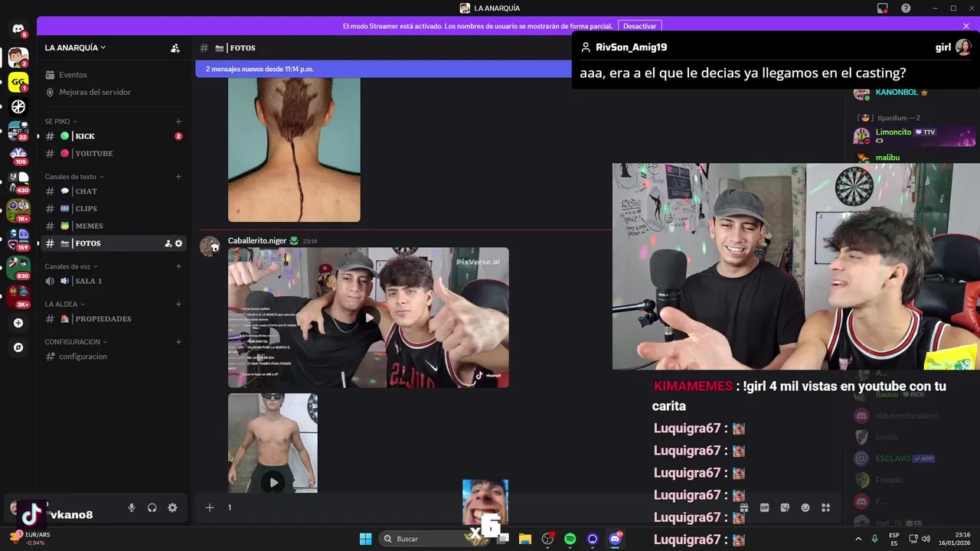980x551 pixels.
Task: Play the PixVerse.ai video of two guys
Action: [368, 318]
